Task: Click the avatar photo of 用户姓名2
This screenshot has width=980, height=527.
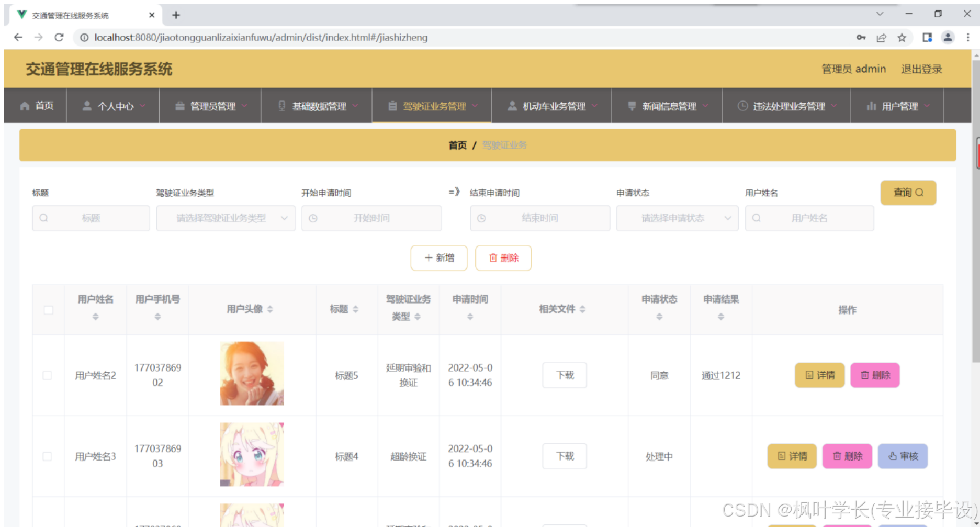Action: click(x=252, y=374)
